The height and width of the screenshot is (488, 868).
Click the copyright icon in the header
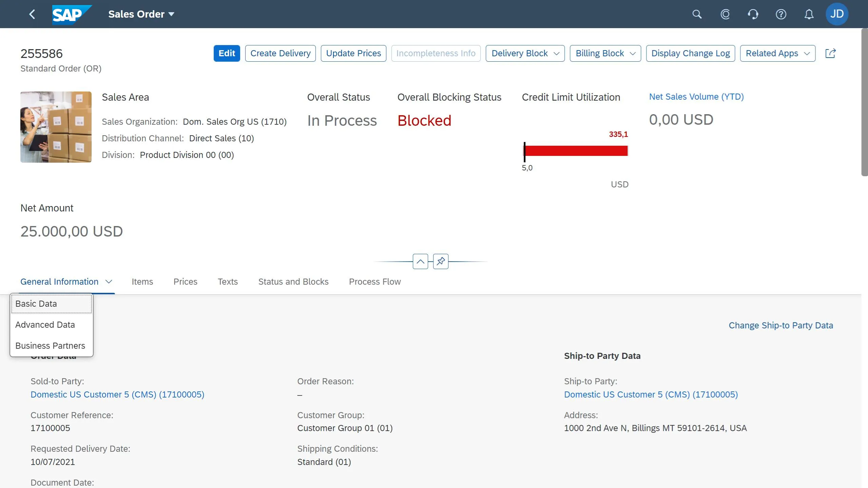point(725,14)
